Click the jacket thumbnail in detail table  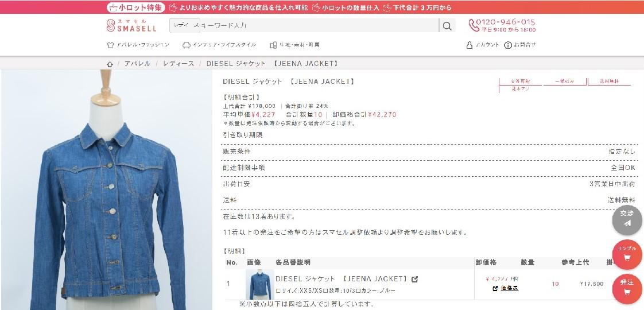point(259,284)
